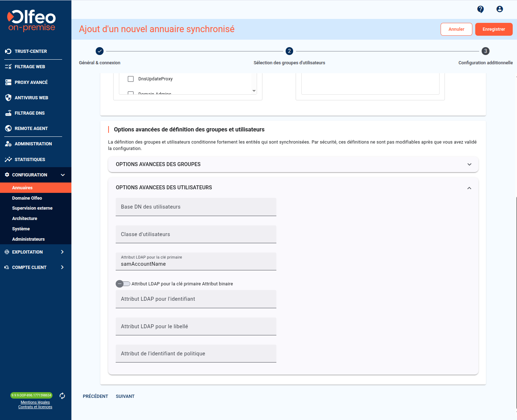Check the DnsUpdateProxy group checkbox
Image resolution: width=517 pixels, height=420 pixels.
(131, 79)
